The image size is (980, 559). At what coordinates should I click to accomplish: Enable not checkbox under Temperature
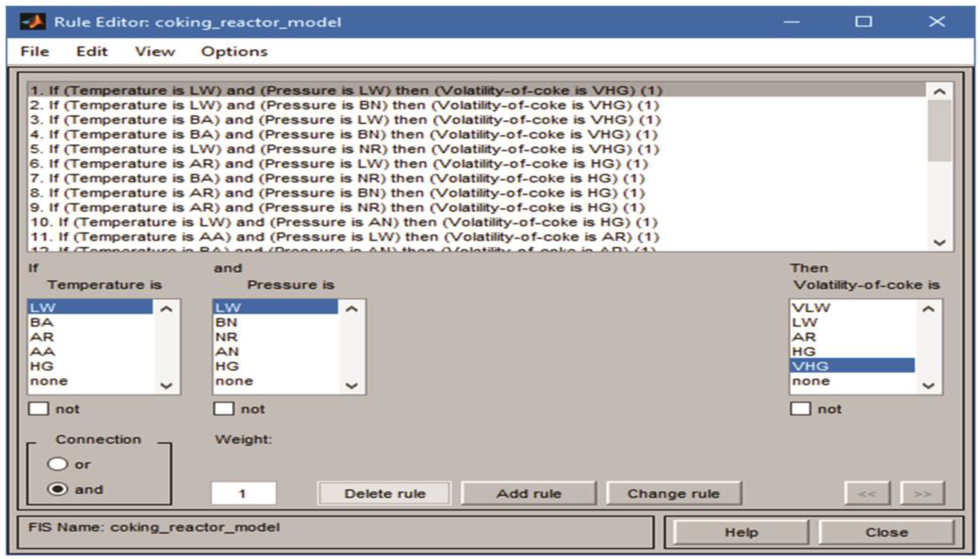[x=38, y=409]
